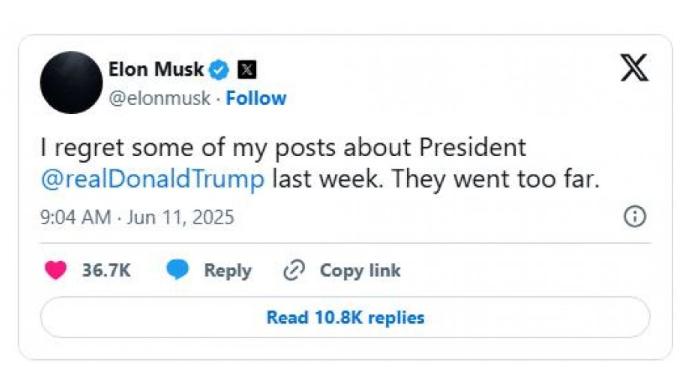Click the Reply text label
The width and height of the screenshot is (697, 381).
tap(228, 271)
